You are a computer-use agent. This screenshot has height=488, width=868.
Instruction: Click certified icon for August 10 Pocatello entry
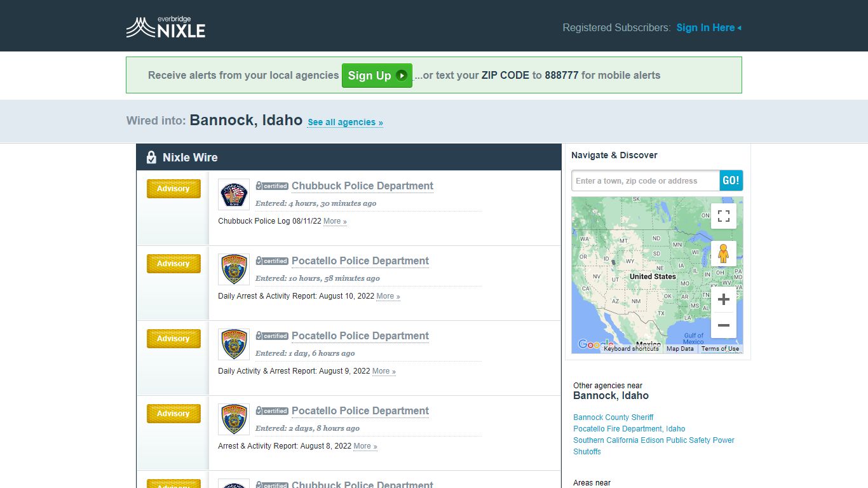(x=272, y=261)
